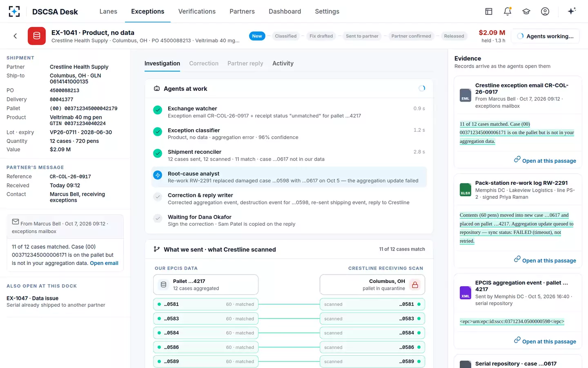Switch to the Correction sub-tab
Image resolution: width=588 pixels, height=368 pixels.
204,63
